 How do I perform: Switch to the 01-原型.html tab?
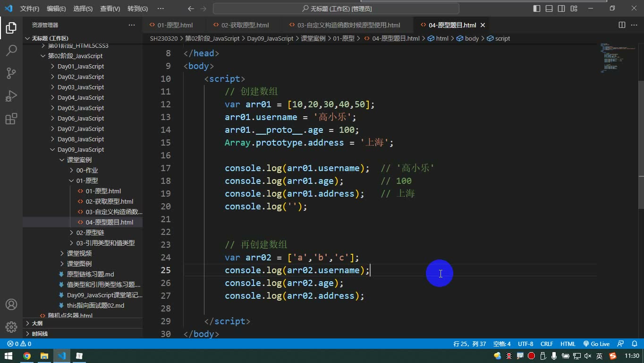click(175, 25)
